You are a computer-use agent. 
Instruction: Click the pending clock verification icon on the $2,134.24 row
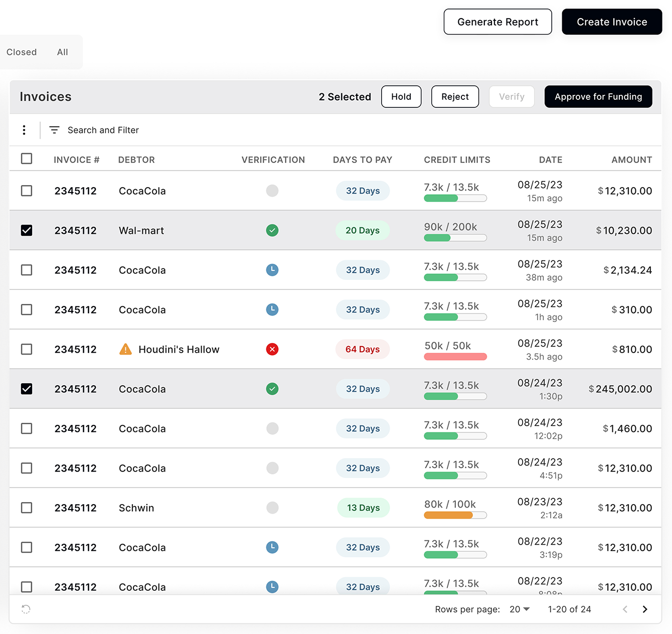tap(272, 270)
